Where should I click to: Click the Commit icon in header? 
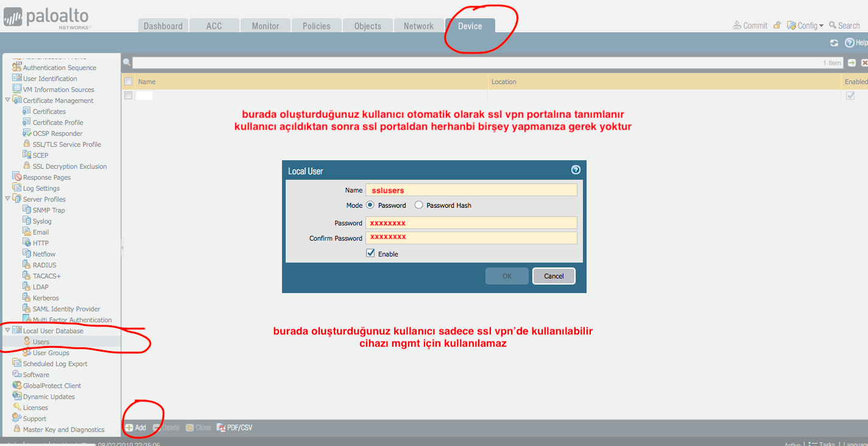pyautogui.click(x=738, y=26)
